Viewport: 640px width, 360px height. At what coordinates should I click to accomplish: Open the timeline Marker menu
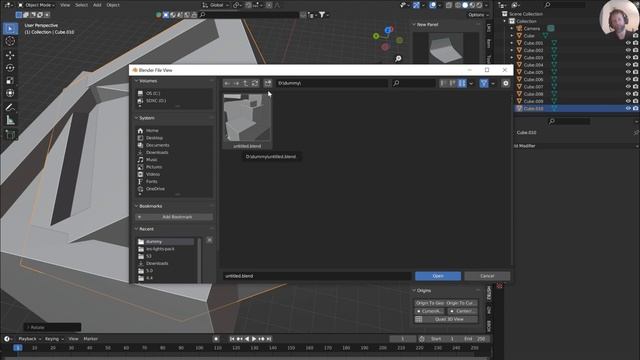point(91,339)
